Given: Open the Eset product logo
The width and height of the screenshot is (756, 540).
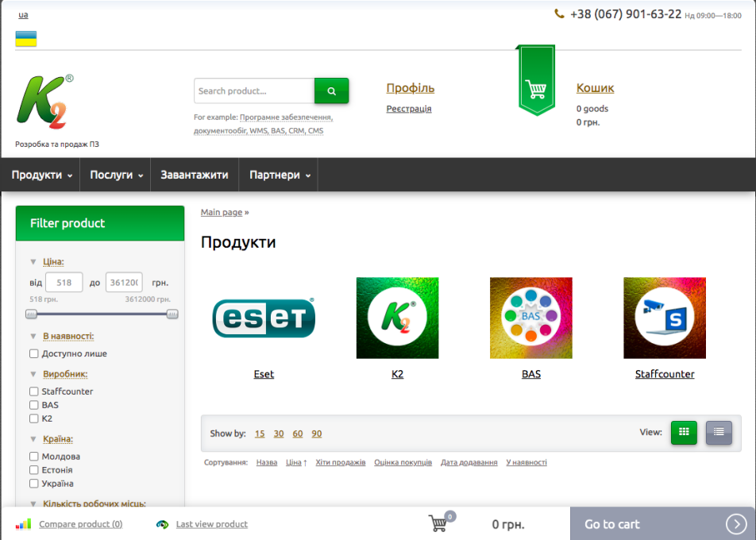Looking at the screenshot, I should 264,318.
